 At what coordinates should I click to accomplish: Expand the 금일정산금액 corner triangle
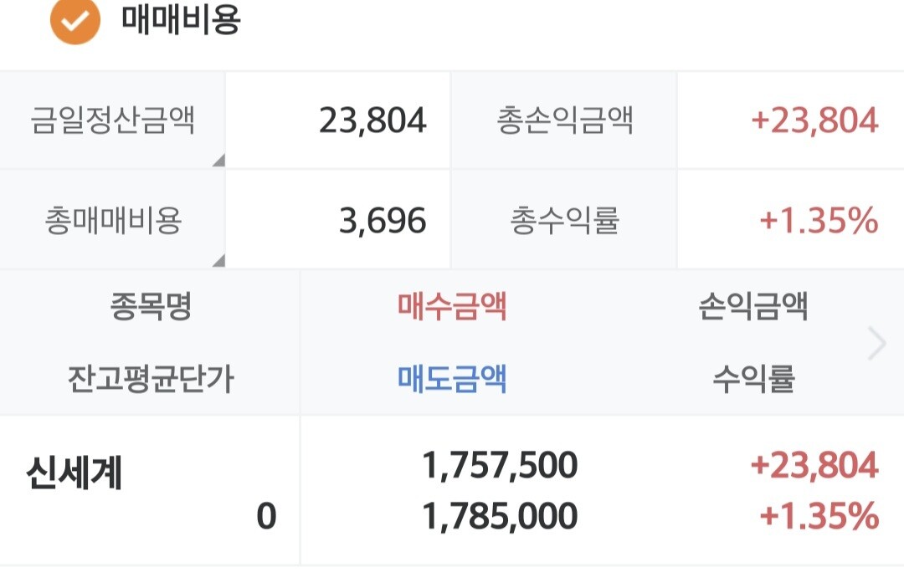coord(218,160)
